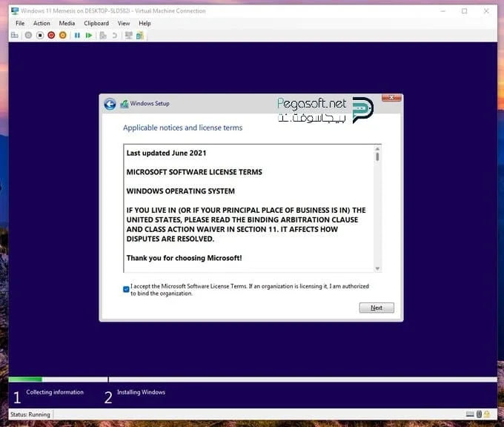The height and width of the screenshot is (427, 504).
Task: Close the Windows Setup dialog
Action: tap(391, 97)
